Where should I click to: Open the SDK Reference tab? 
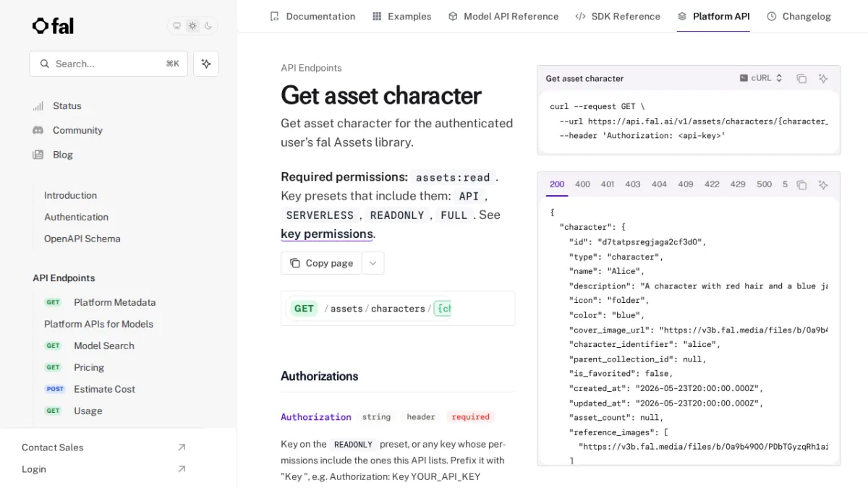pos(618,16)
